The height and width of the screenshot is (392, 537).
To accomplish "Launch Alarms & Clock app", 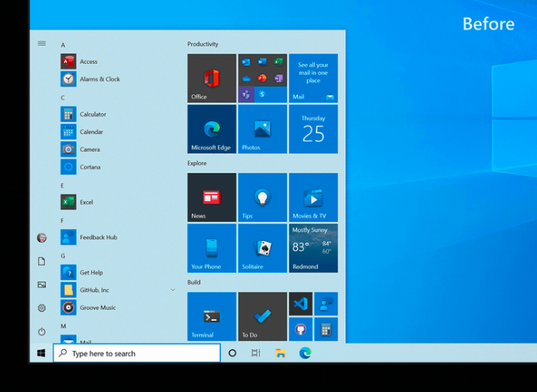I will tap(118, 79).
